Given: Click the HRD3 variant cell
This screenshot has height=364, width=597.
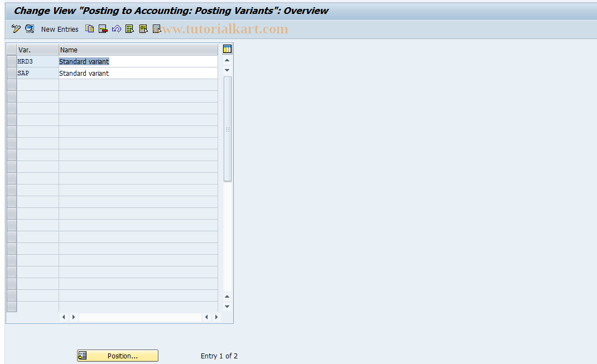Looking at the screenshot, I should [x=38, y=62].
